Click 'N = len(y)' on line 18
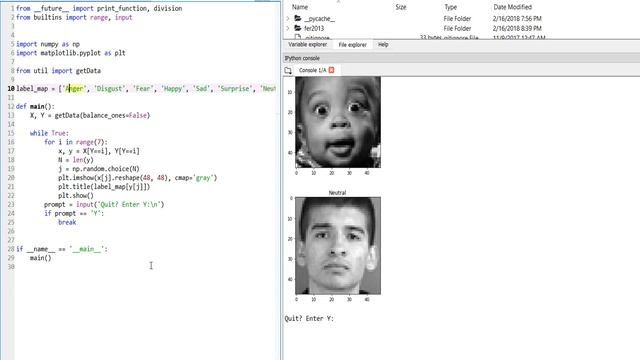 pos(76,160)
